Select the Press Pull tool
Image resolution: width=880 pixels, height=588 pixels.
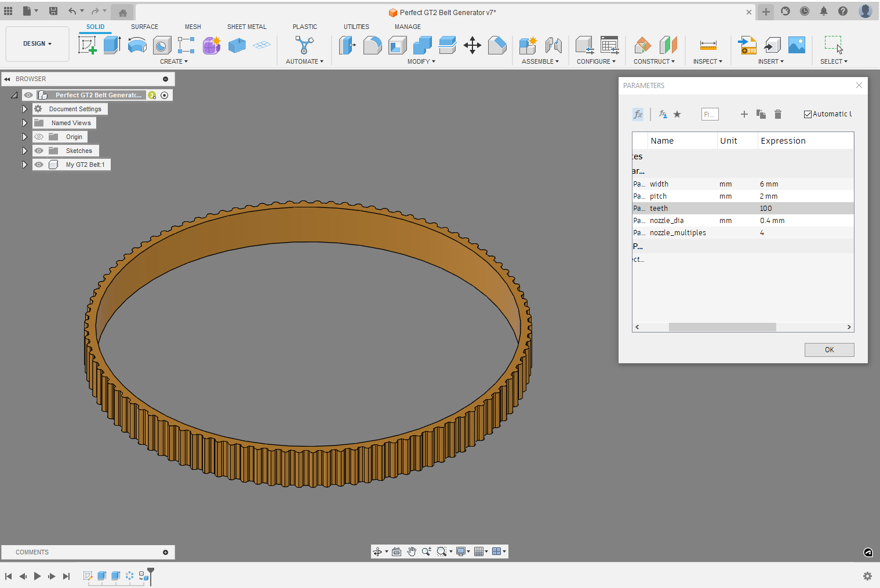(x=348, y=45)
